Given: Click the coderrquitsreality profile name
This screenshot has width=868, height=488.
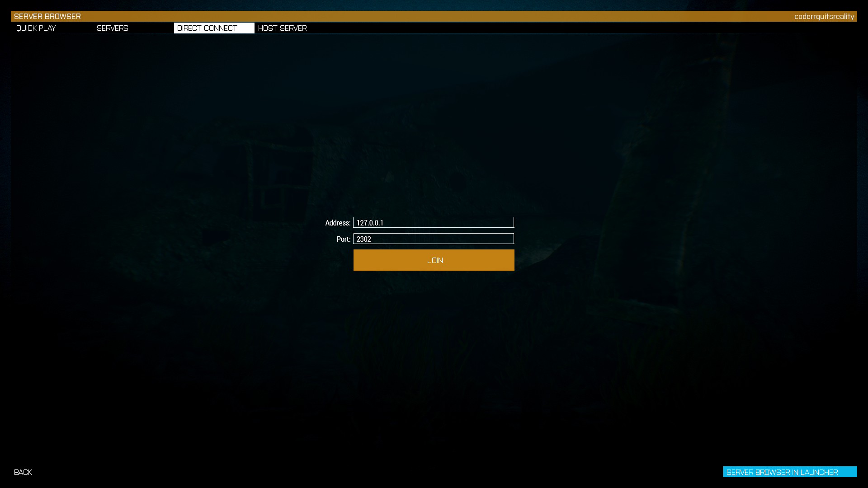Looking at the screenshot, I should click(x=824, y=16).
